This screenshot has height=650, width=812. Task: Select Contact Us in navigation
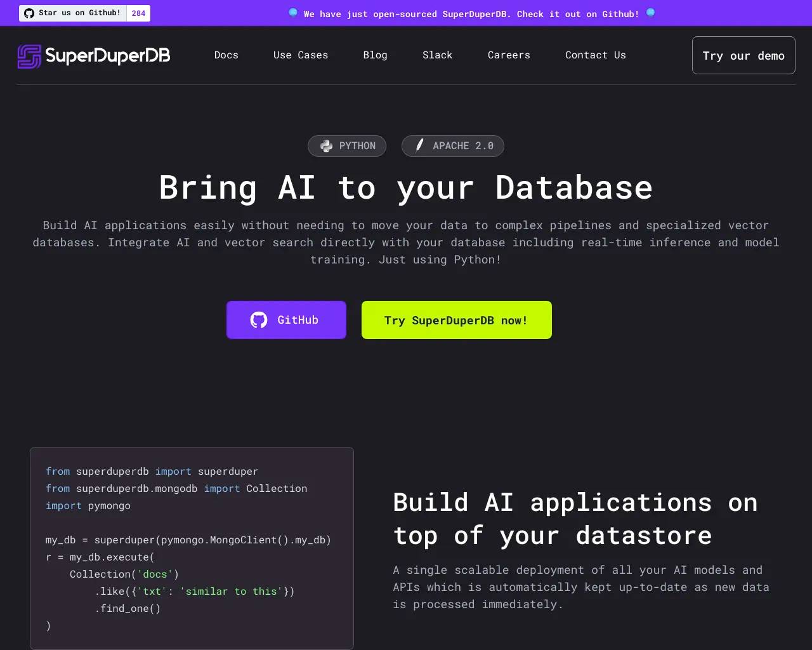point(596,55)
